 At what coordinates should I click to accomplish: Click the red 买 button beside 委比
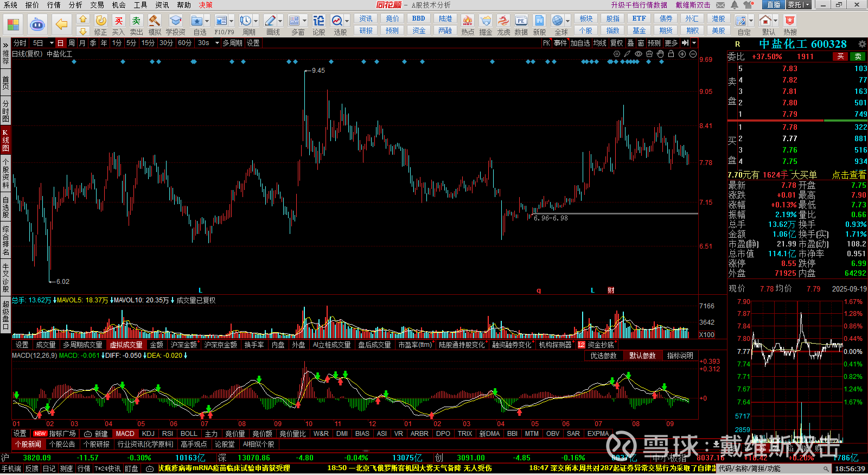(x=841, y=56)
